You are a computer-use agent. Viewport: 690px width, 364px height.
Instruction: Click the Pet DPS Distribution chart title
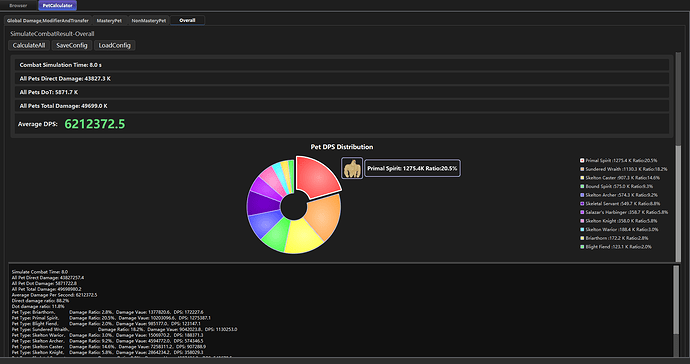[x=342, y=147]
